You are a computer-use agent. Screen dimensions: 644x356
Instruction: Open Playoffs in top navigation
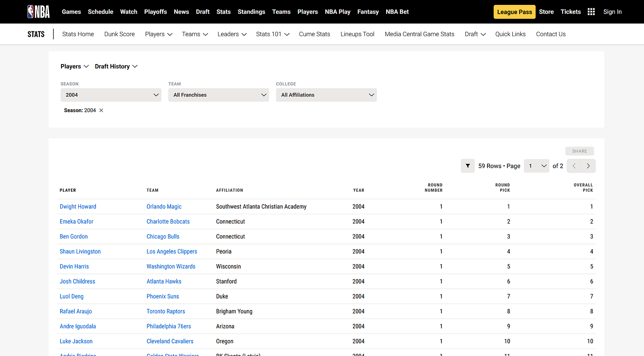tap(156, 12)
